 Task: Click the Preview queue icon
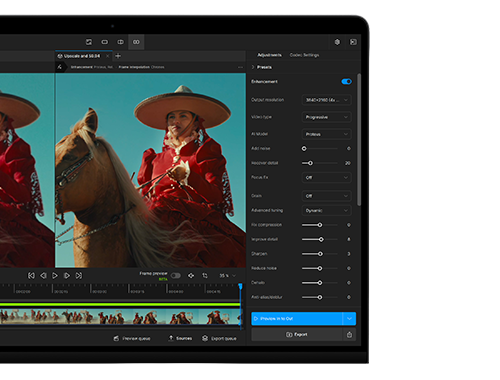click(116, 338)
